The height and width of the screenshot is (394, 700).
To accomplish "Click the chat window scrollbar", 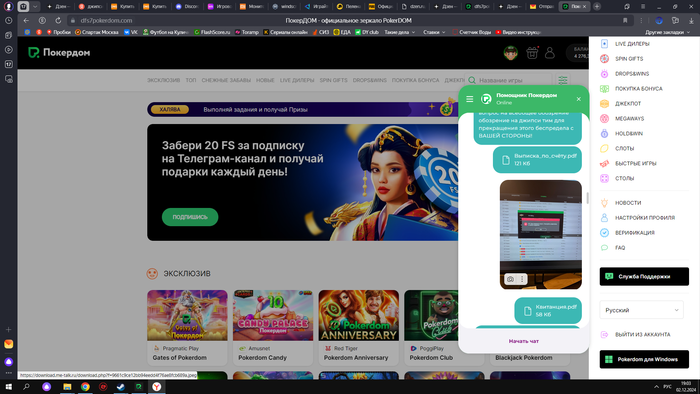I will click(588, 199).
